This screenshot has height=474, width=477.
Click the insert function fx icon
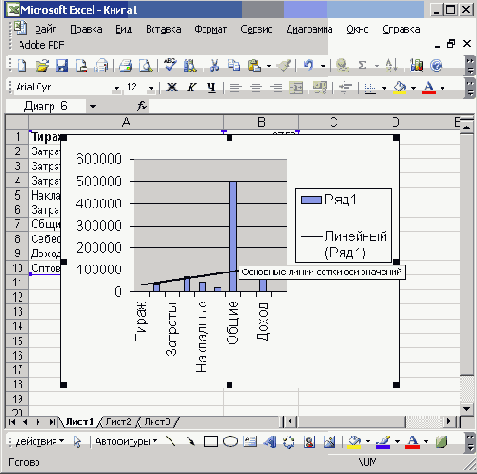142,106
